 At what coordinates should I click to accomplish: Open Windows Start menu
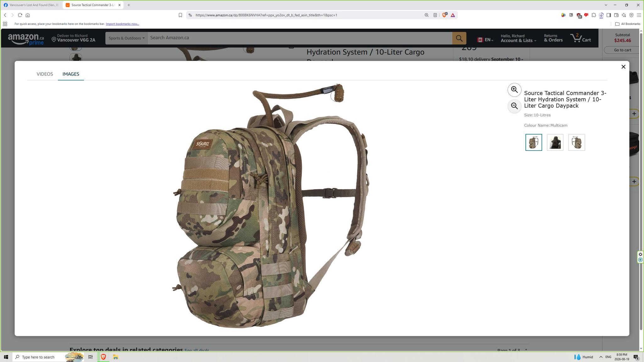[x=6, y=357]
